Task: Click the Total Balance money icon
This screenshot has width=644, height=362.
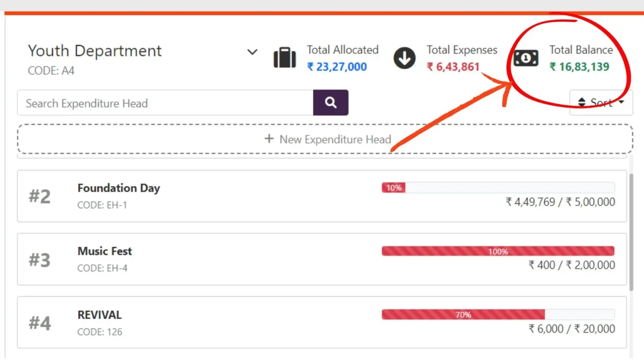Action: click(x=526, y=58)
